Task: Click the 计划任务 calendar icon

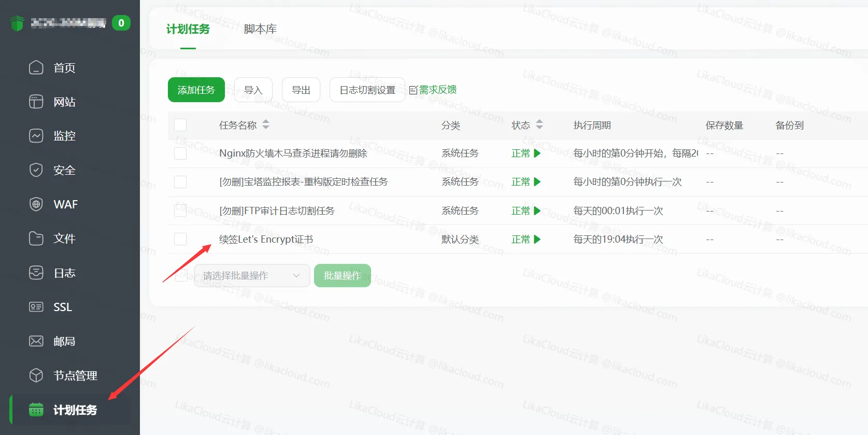Action: point(36,410)
